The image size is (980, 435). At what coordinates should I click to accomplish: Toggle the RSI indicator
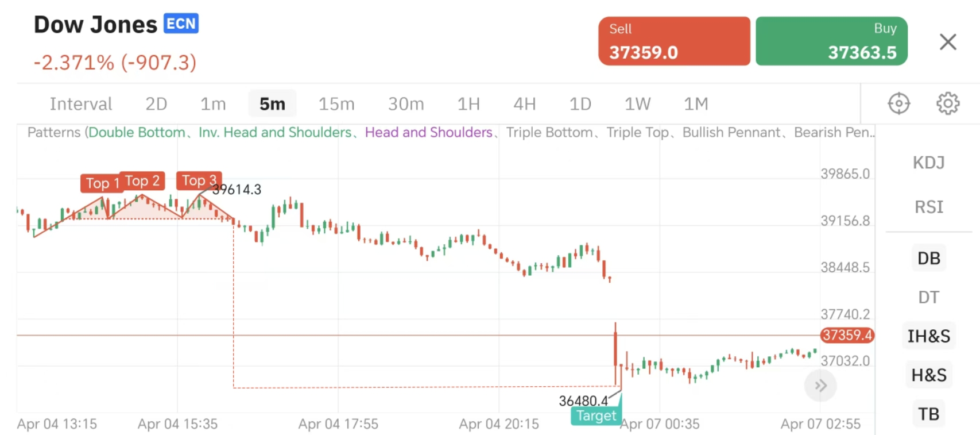click(x=928, y=206)
